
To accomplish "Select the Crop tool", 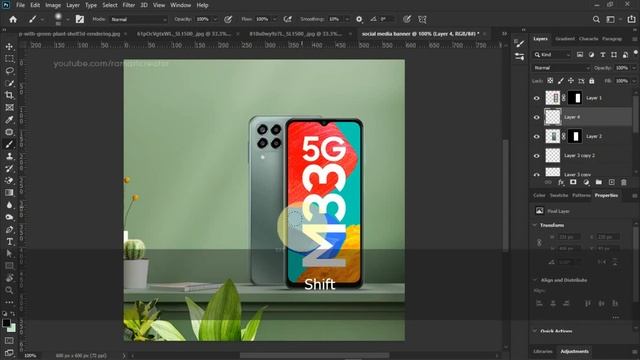I will point(9,95).
